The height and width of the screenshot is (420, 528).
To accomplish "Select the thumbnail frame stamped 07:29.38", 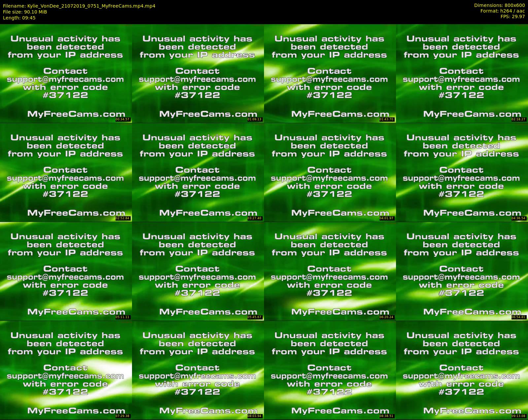I will click(x=66, y=370).
